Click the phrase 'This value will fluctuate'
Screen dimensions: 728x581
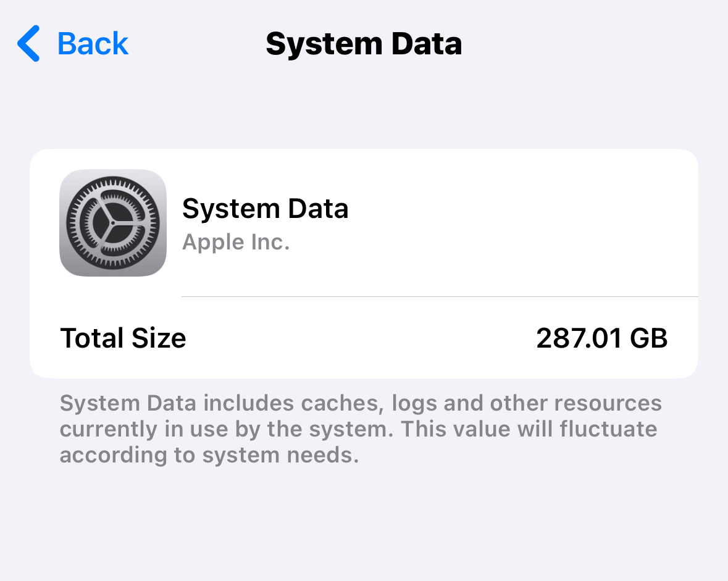click(529, 428)
